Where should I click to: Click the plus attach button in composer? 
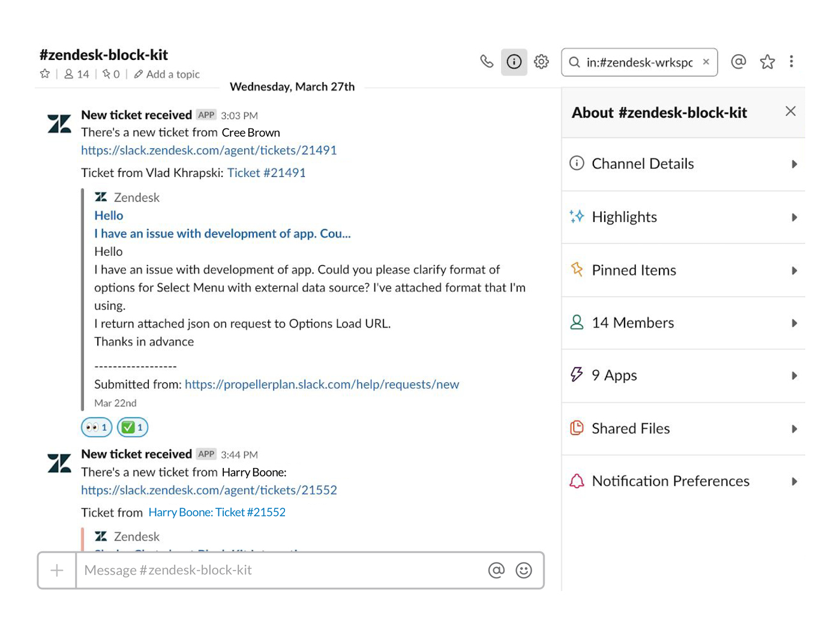(x=57, y=570)
